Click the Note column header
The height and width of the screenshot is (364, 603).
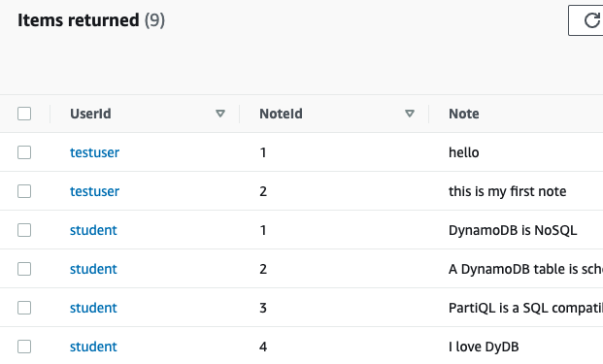pyautogui.click(x=464, y=114)
